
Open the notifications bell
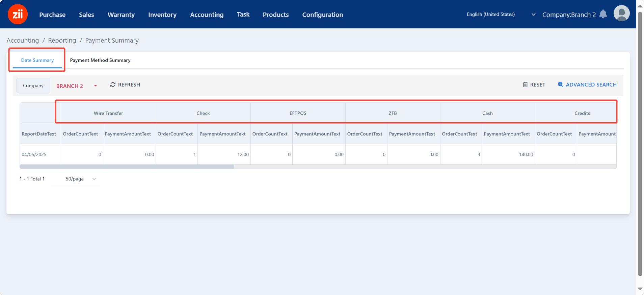tap(603, 14)
